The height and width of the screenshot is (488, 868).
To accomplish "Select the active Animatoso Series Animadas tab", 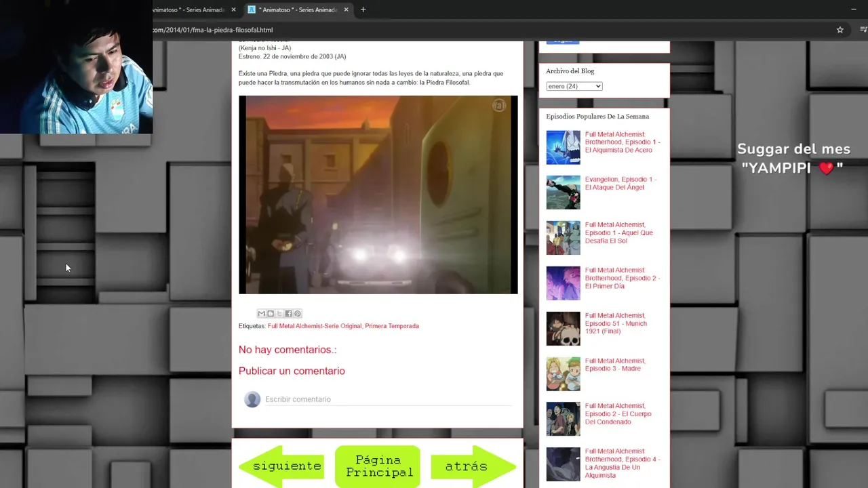I will click(x=298, y=9).
